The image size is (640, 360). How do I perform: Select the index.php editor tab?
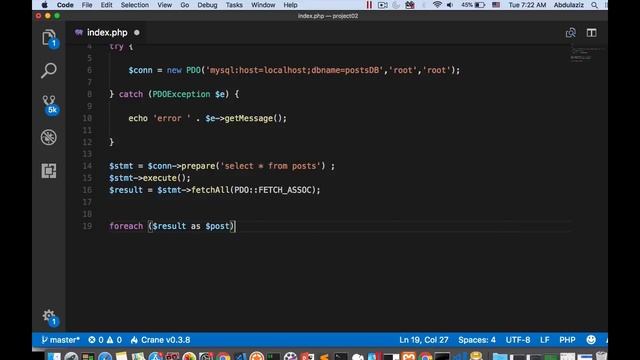107,33
